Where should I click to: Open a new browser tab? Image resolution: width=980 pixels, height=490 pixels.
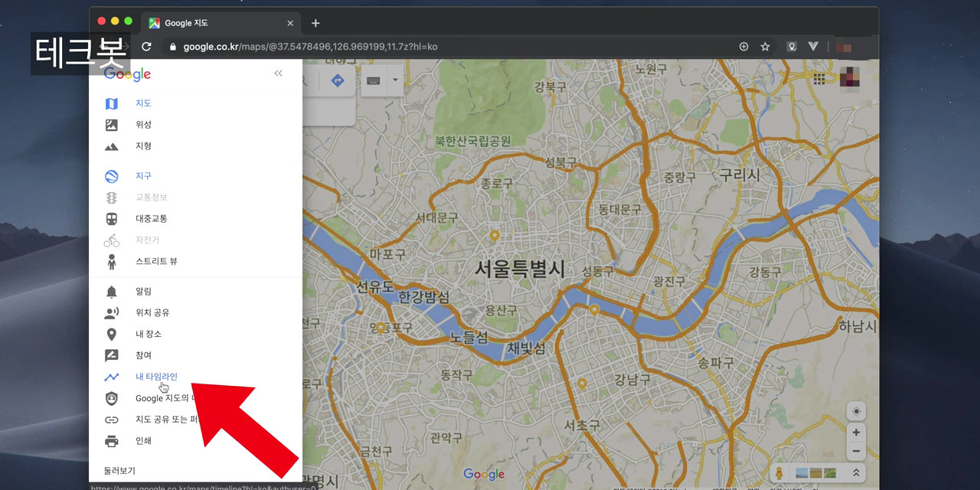tap(315, 23)
